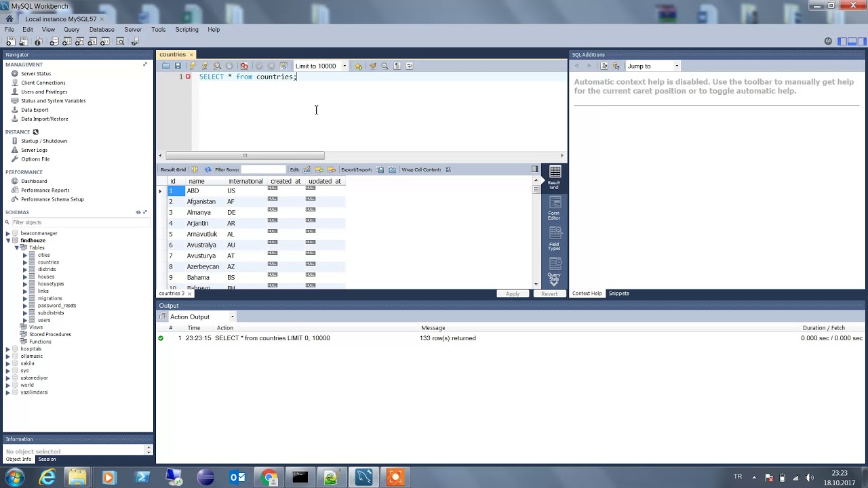Viewport: 868px width, 488px height.
Task: Click the delete selected rows icon
Action: pos(331,169)
